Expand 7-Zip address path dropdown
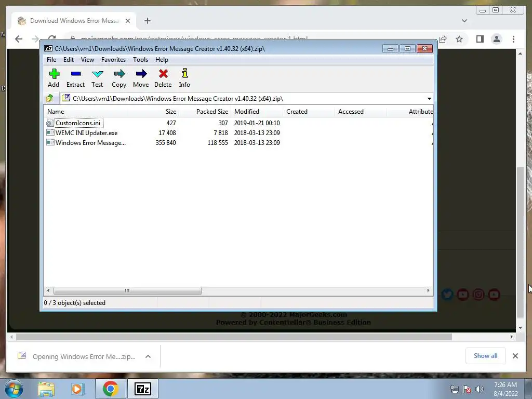 click(429, 98)
